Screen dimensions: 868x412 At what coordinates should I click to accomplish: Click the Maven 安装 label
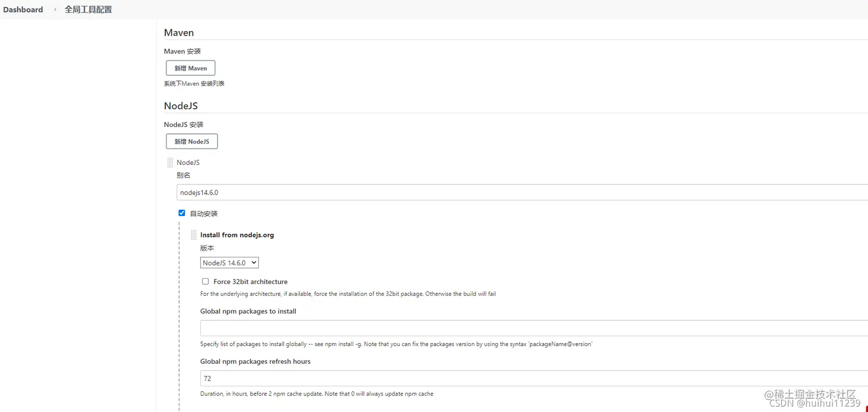pos(183,51)
